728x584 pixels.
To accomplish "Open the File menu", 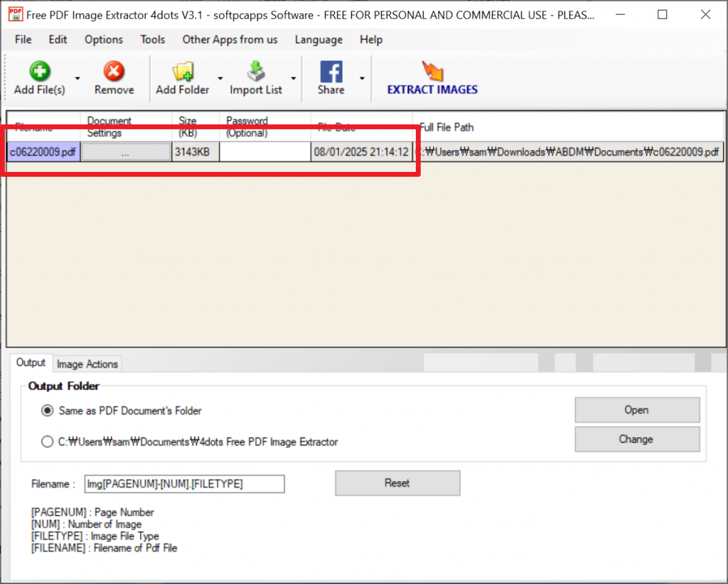I will pyautogui.click(x=23, y=39).
